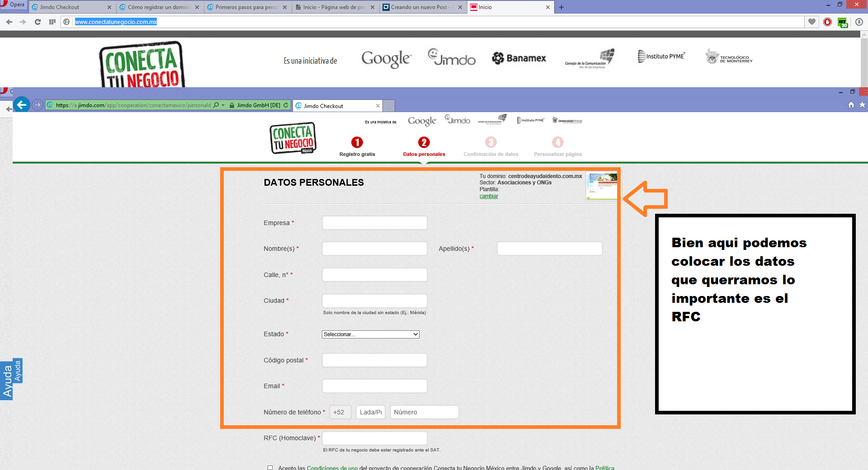Refresh the Internet Explorer page

286,105
